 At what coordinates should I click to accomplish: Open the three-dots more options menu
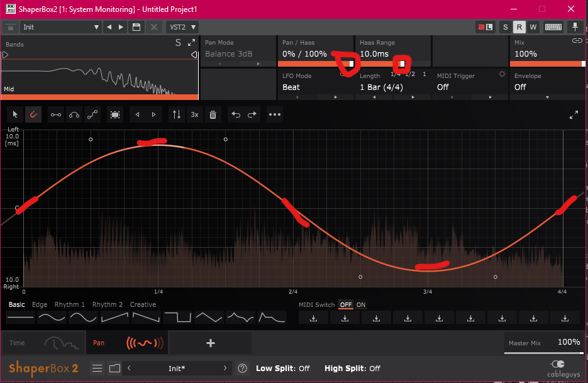(x=274, y=115)
